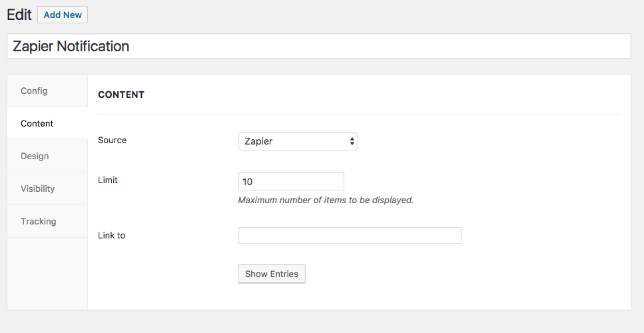Click the Add New button

(63, 15)
